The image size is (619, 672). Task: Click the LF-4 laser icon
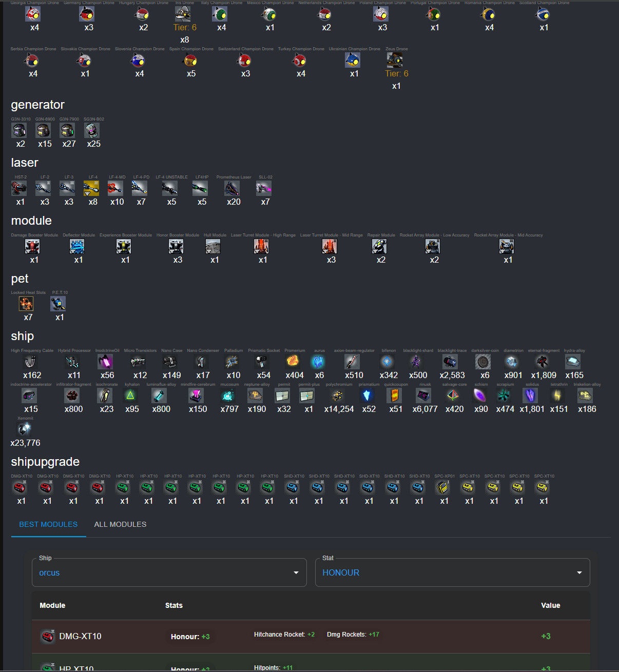click(91, 189)
